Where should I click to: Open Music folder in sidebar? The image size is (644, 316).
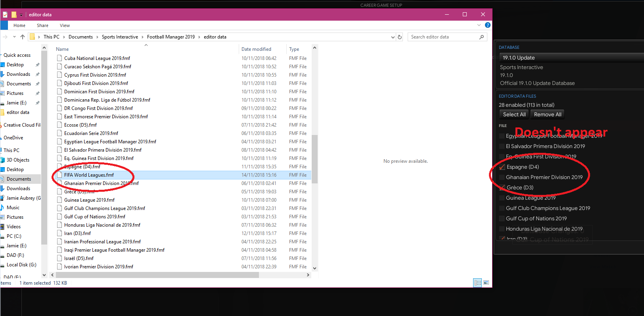13,208
